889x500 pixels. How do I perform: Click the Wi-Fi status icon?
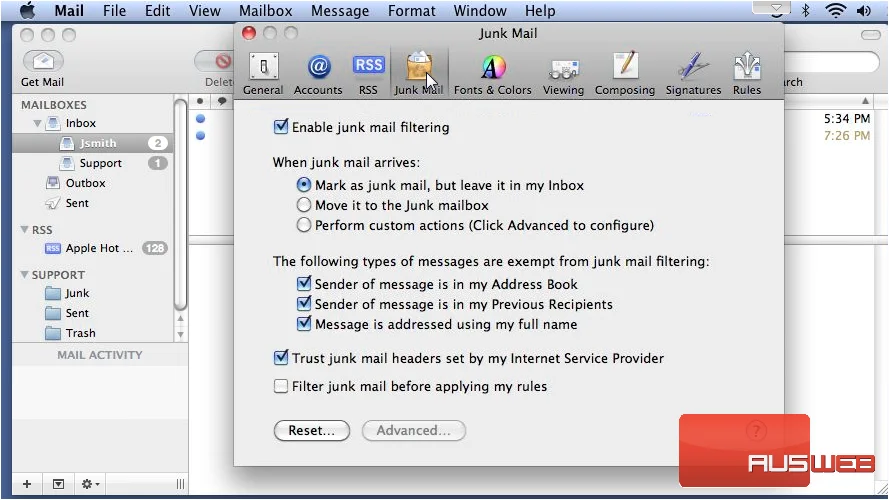(836, 10)
